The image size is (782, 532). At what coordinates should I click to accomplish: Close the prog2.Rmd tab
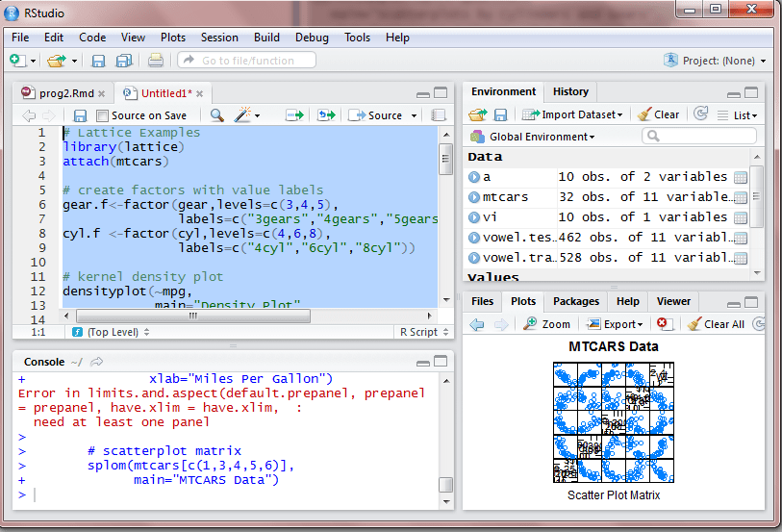[101, 93]
